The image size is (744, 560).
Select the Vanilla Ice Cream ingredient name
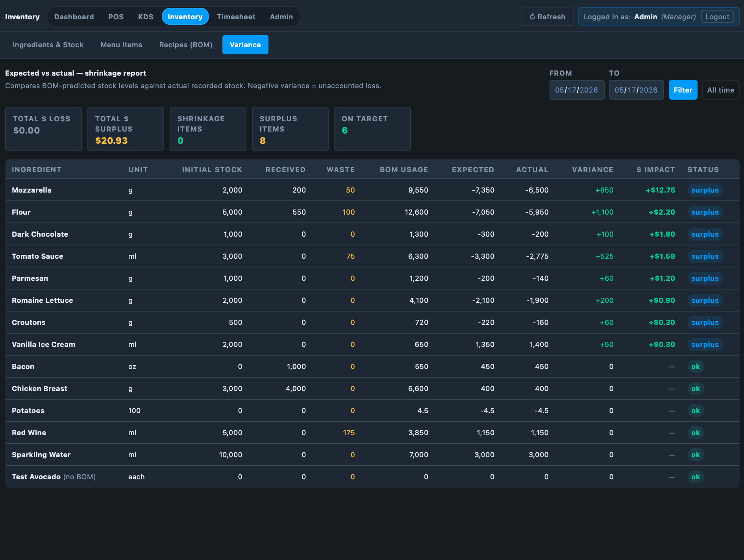tap(43, 344)
